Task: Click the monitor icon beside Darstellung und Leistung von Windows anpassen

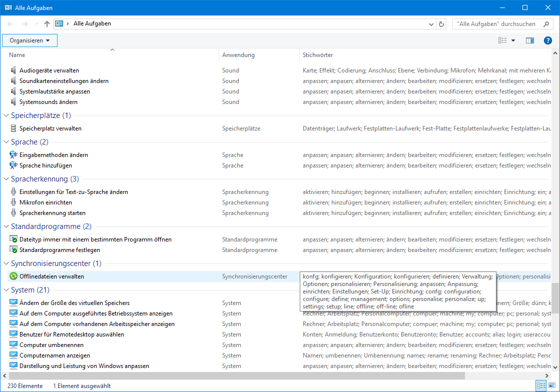Action: [x=13, y=365]
